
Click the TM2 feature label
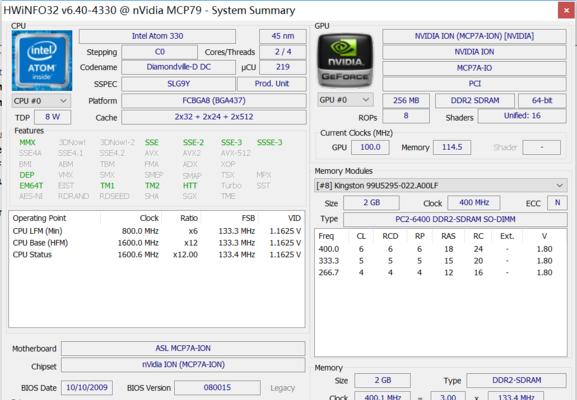click(152, 185)
